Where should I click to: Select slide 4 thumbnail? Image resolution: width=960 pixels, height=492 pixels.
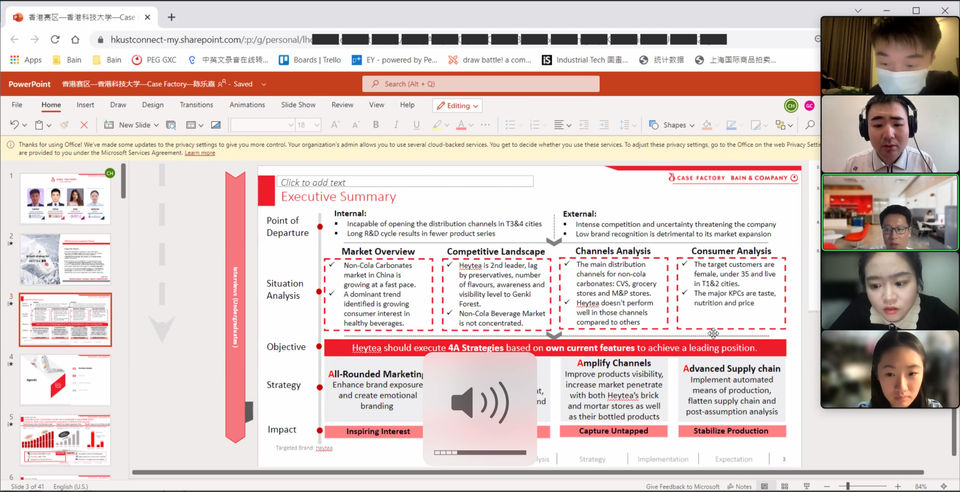(66, 380)
